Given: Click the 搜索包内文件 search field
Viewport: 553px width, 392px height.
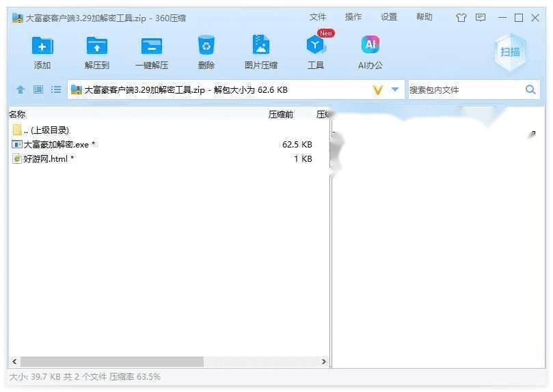Looking at the screenshot, I should (465, 89).
